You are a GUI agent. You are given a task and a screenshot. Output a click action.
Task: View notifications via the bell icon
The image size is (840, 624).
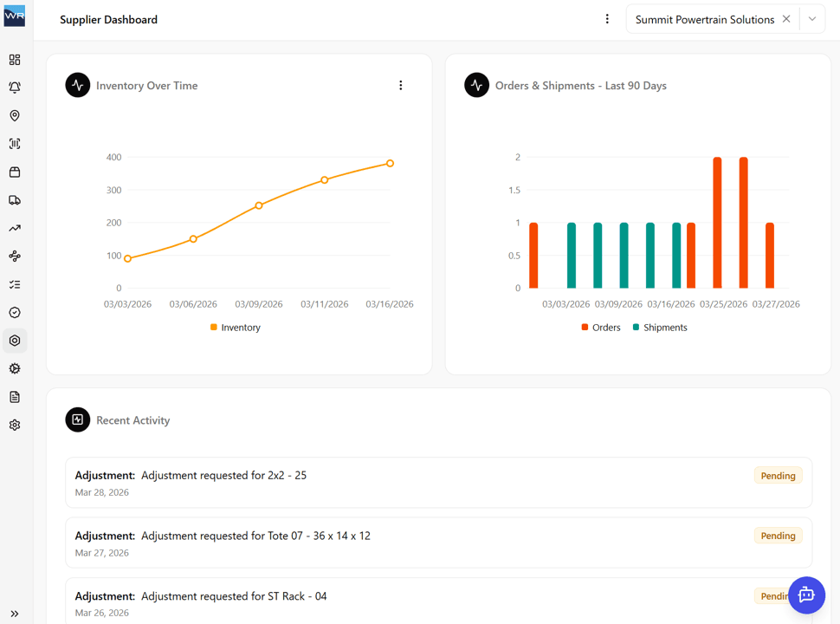click(x=14, y=88)
